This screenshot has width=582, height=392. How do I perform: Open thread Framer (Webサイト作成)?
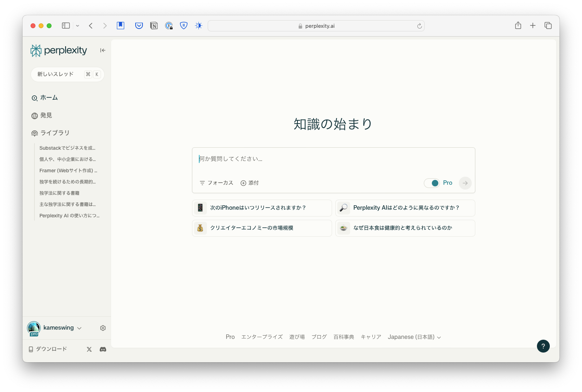click(68, 171)
